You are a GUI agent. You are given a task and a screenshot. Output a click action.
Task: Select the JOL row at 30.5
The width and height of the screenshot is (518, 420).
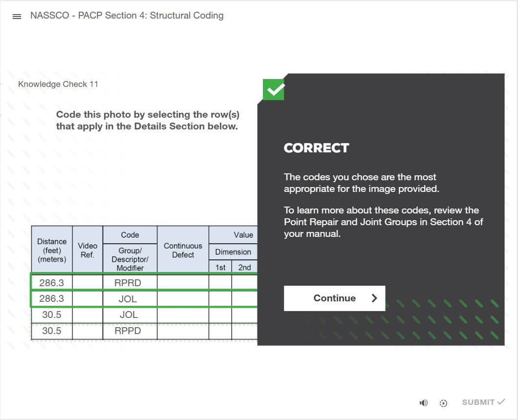(144, 315)
